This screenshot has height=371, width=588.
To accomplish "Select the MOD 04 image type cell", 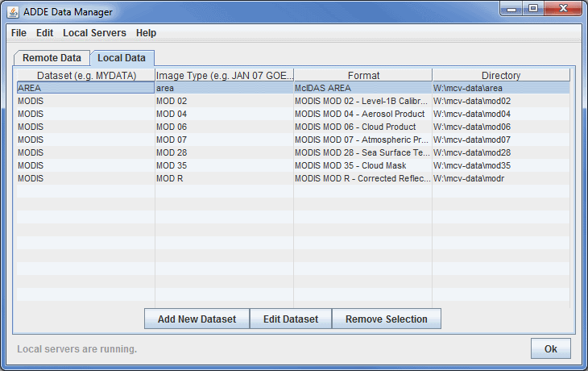I will point(224,114).
